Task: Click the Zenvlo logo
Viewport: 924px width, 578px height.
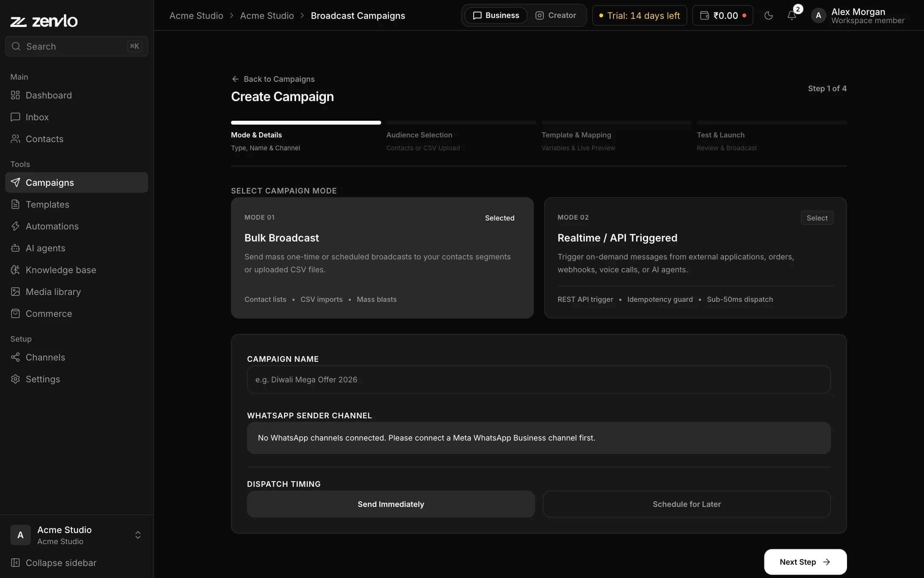Action: click(x=44, y=21)
